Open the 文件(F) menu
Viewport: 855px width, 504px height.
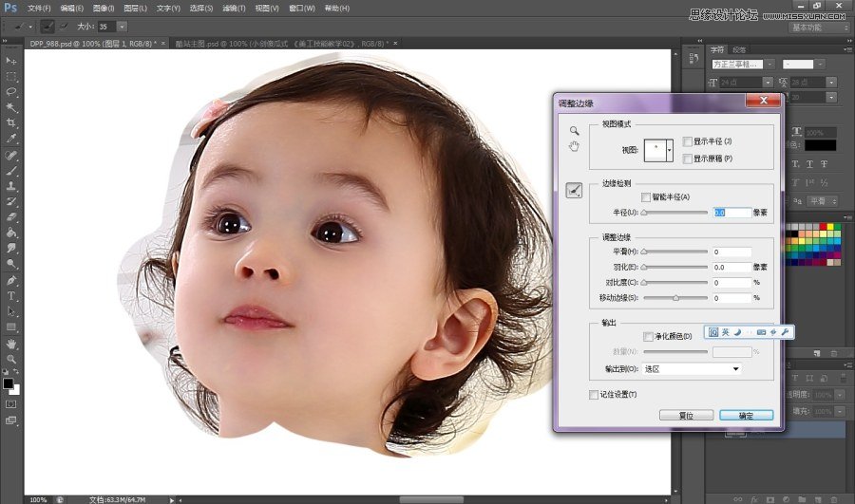[39, 9]
